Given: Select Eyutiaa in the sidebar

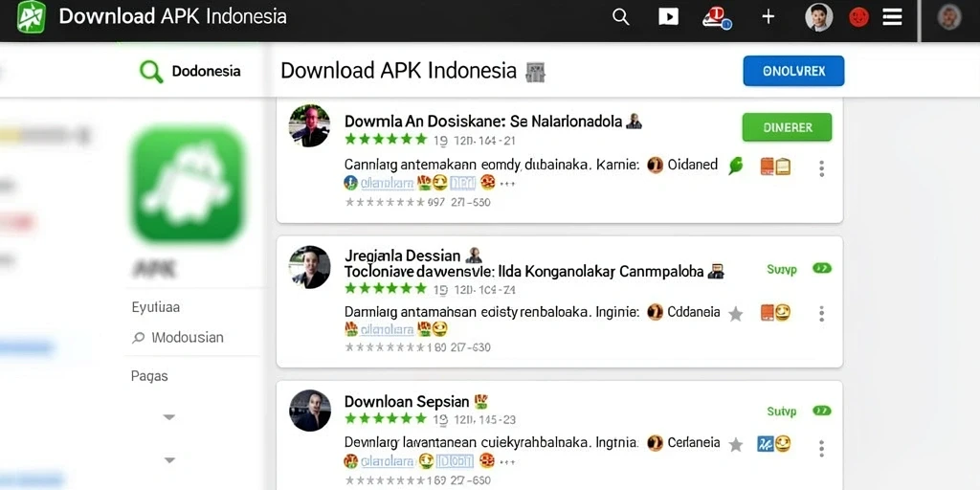Looking at the screenshot, I should [x=156, y=307].
